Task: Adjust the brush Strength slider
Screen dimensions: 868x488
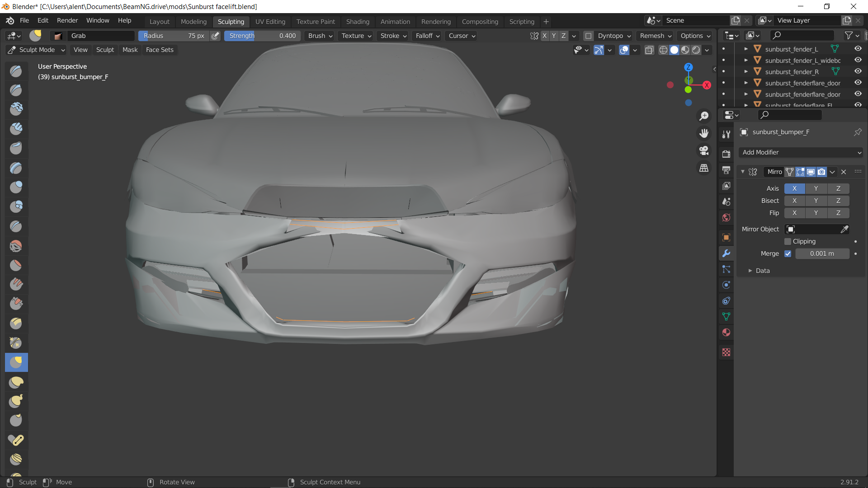Action: 262,36
